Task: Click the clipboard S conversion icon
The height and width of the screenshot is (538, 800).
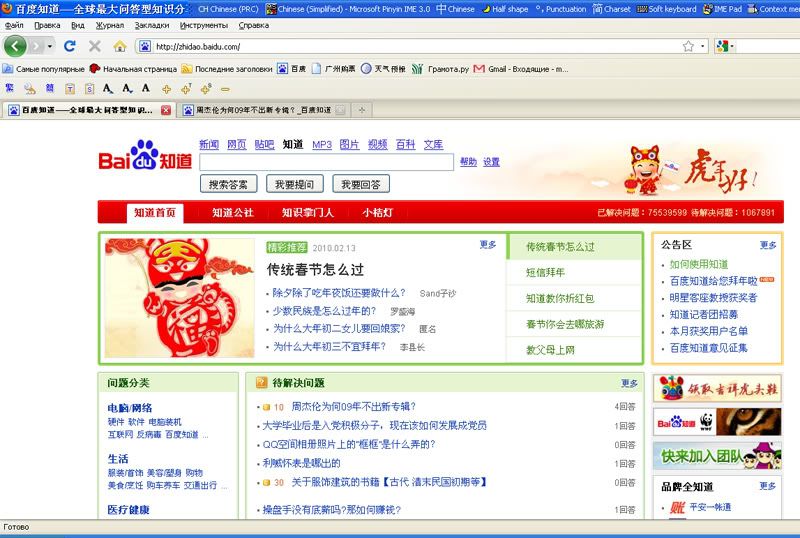Action: pos(89,89)
